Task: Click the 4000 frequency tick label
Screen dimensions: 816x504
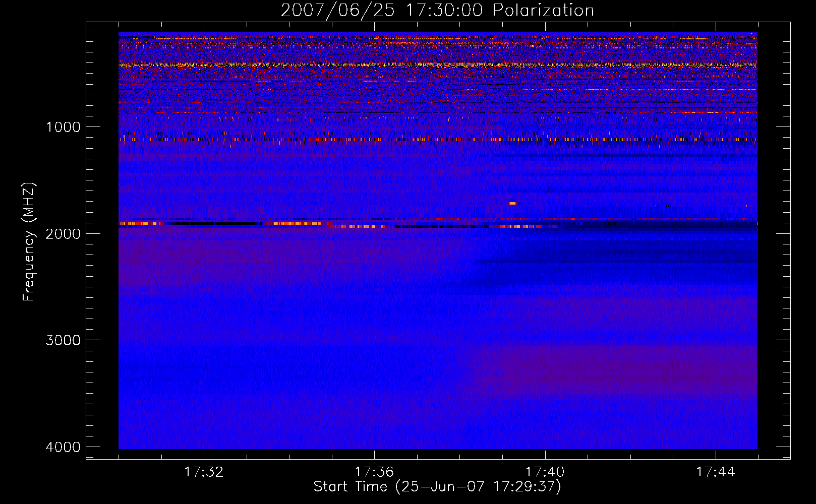Action: click(63, 447)
